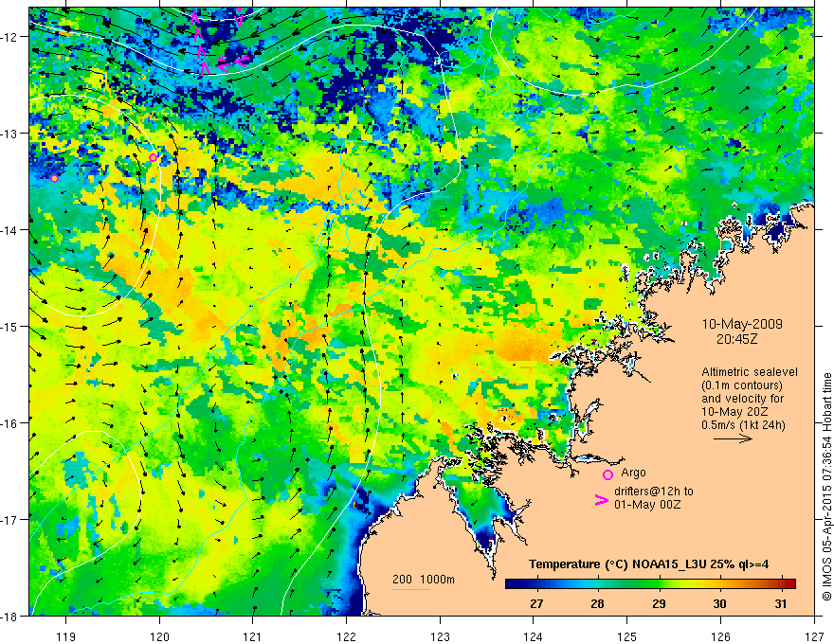This screenshot has width=834, height=644.
Task: Click the latitude axis label -15
Action: click(10, 326)
